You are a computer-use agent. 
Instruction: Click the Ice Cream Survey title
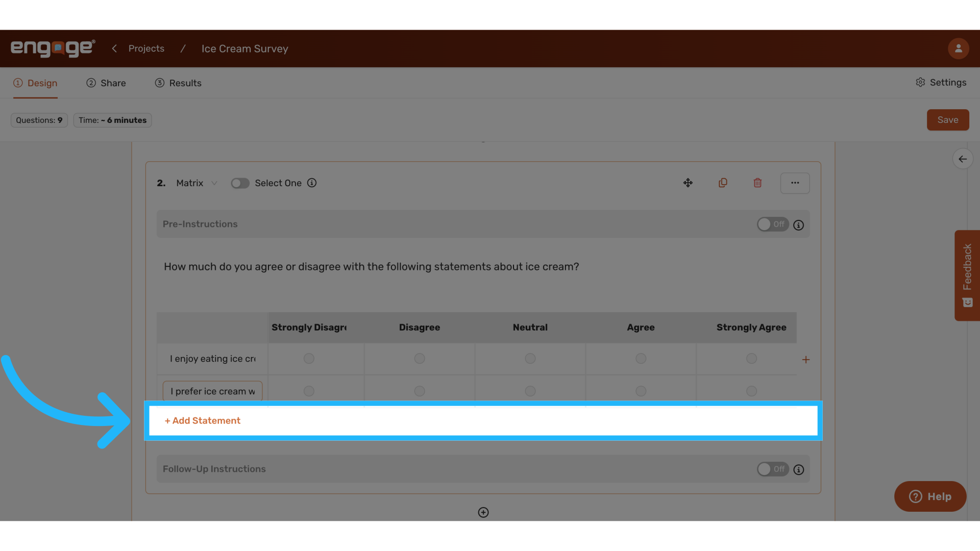(x=245, y=48)
